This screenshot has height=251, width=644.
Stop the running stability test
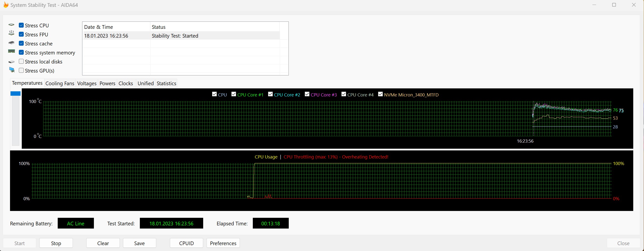[56, 243]
